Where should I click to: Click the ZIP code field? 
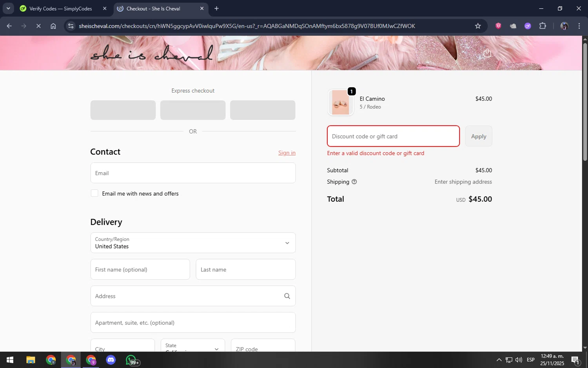263,346
